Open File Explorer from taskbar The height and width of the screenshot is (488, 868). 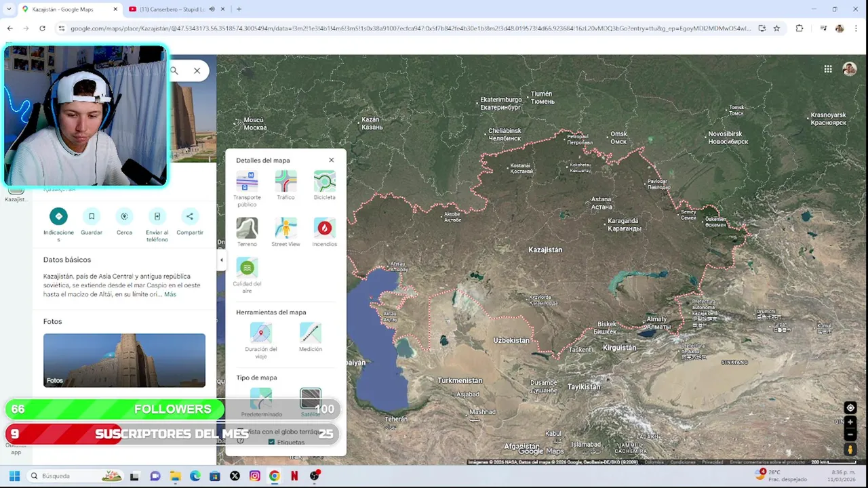[176, 476]
